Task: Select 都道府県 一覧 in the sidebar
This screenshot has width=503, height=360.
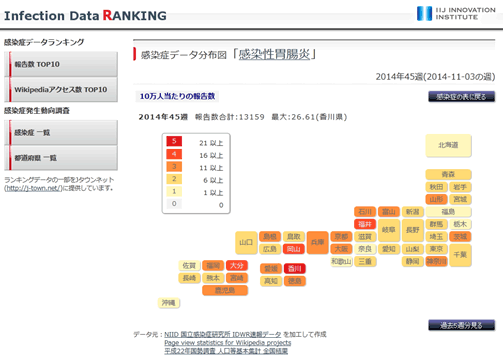Action: [61, 158]
